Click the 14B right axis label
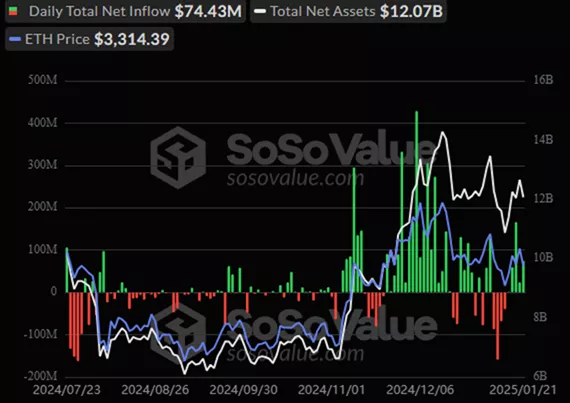 pyautogui.click(x=543, y=139)
